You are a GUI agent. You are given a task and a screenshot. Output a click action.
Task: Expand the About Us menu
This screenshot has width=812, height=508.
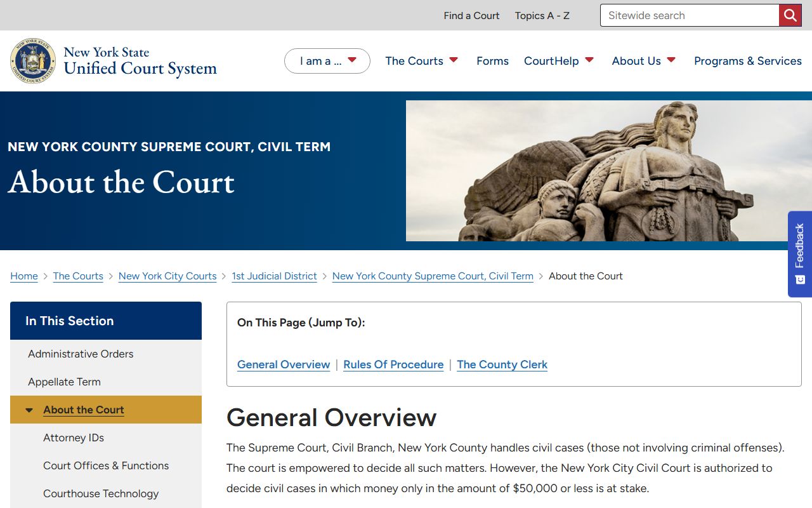point(644,61)
